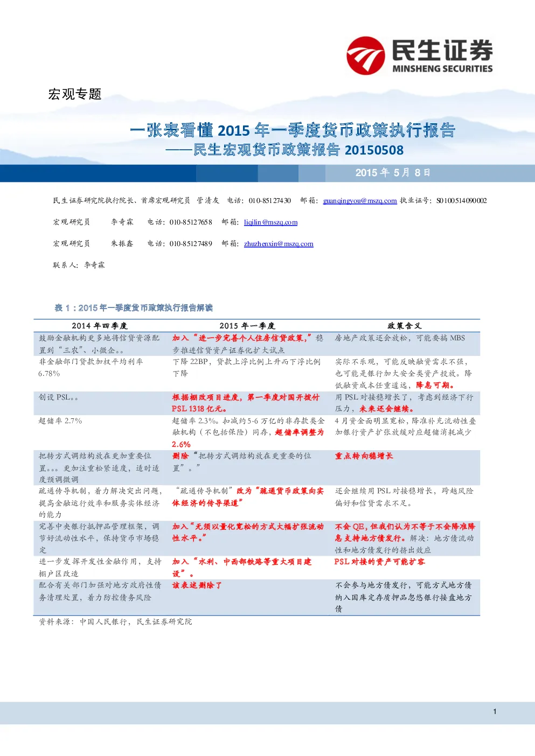Click the date 2015年5月8日 in blue banner
Viewport: 535px width, 756px height.
click(393, 173)
